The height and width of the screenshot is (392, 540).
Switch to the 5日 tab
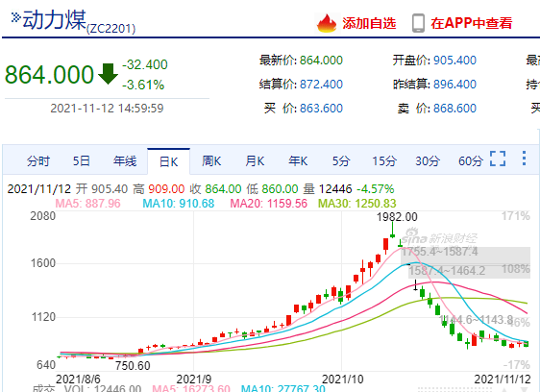pyautogui.click(x=82, y=160)
